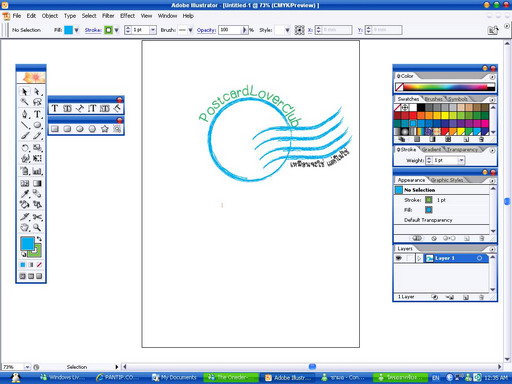
Task: Select the Paintbrush tool
Action: (x=25, y=136)
